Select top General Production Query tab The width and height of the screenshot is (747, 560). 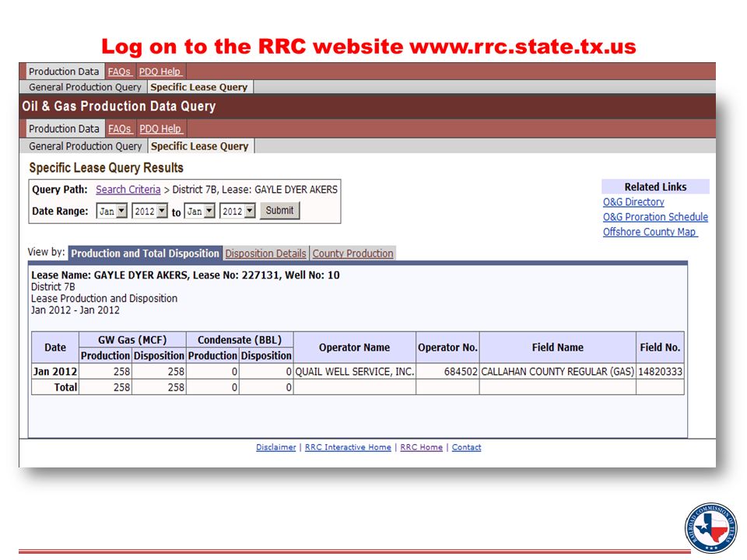tap(86, 87)
